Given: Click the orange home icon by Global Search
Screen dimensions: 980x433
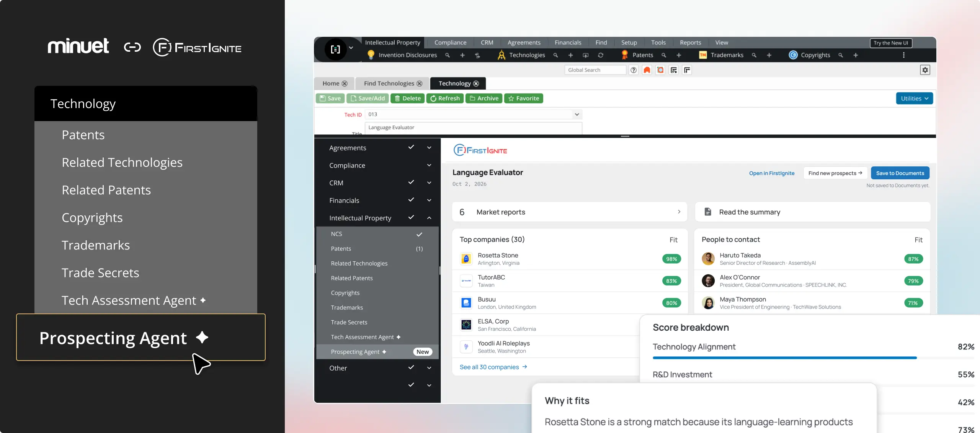Looking at the screenshot, I should coord(647,70).
